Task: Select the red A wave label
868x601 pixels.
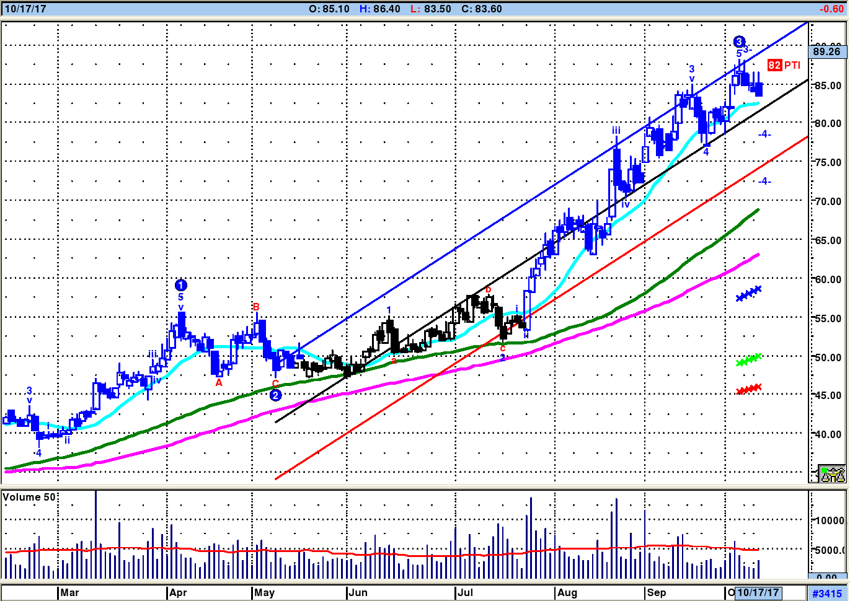Action: click(x=218, y=383)
